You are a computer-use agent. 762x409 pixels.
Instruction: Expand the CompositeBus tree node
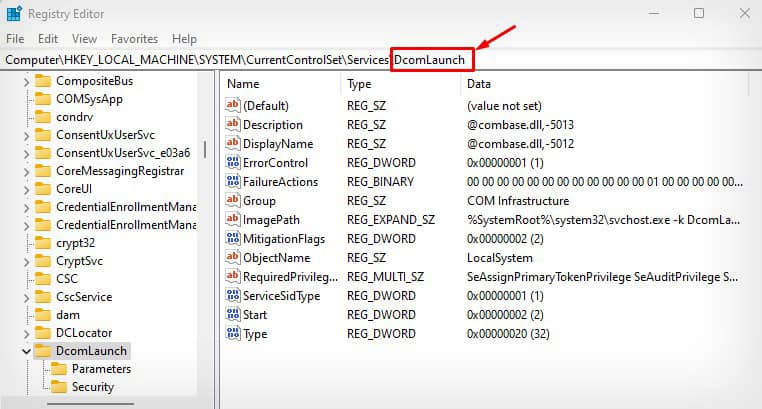coord(26,82)
